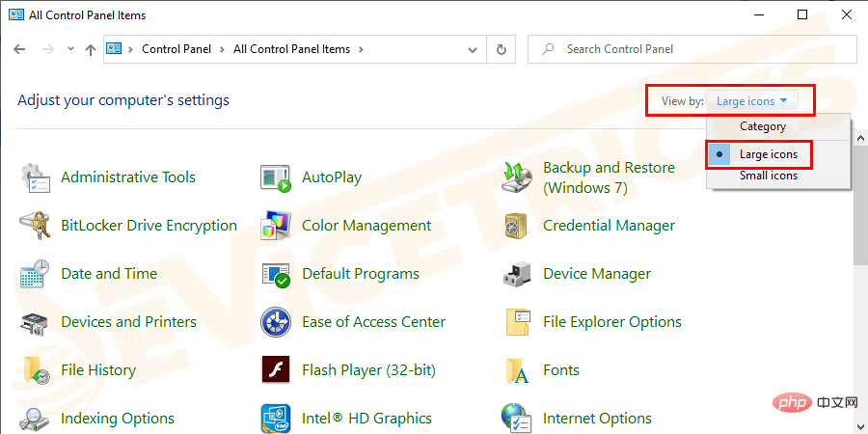Open the Color Management icon
Viewport: 868px width, 434px height.
tap(276, 226)
